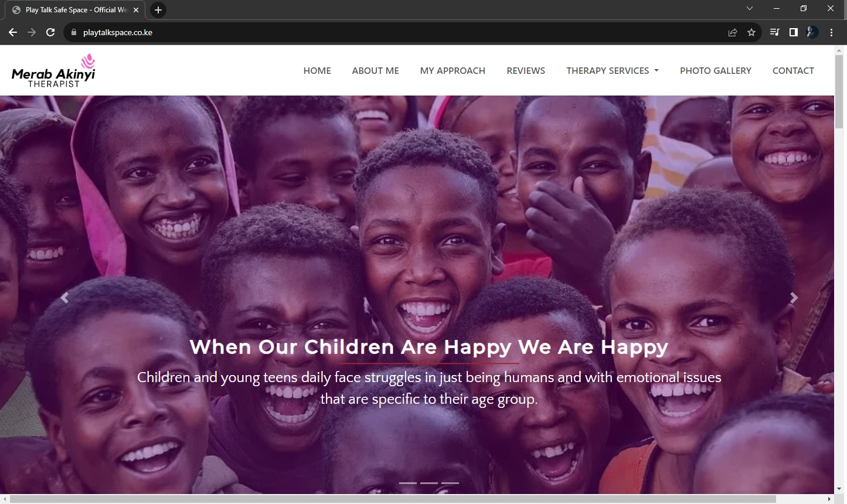This screenshot has width=847, height=504.
Task: Open the About Me menu item
Action: (375, 70)
